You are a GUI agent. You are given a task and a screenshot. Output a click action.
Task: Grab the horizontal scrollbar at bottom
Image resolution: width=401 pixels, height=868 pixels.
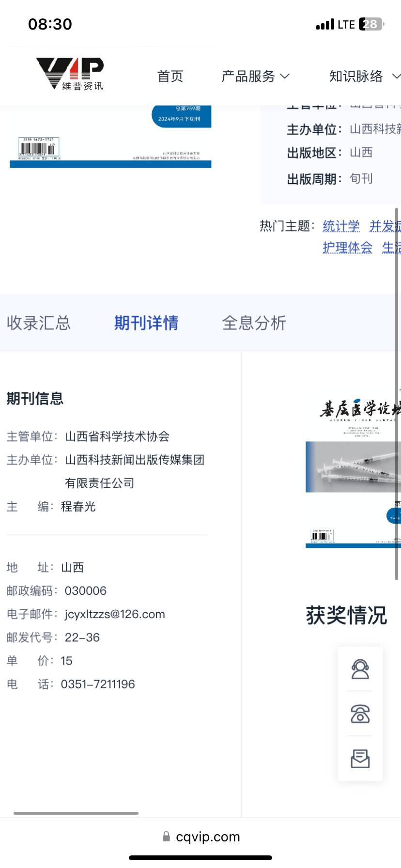click(76, 813)
